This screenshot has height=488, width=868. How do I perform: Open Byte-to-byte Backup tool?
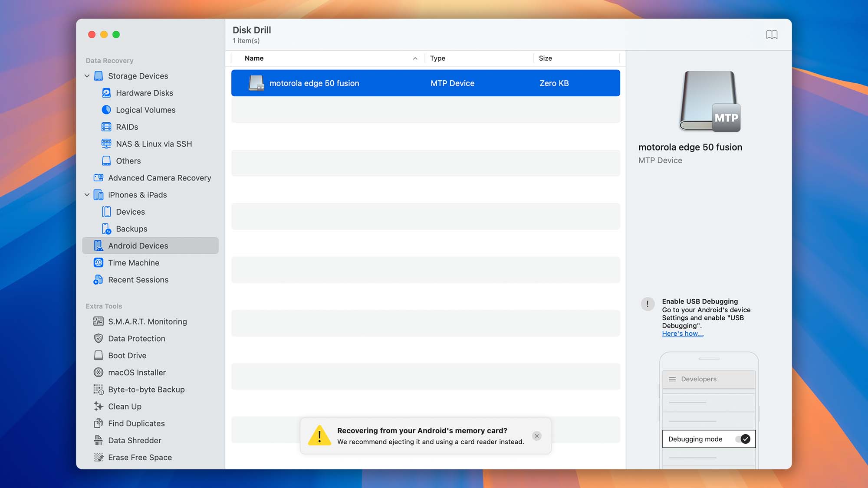[150, 390]
